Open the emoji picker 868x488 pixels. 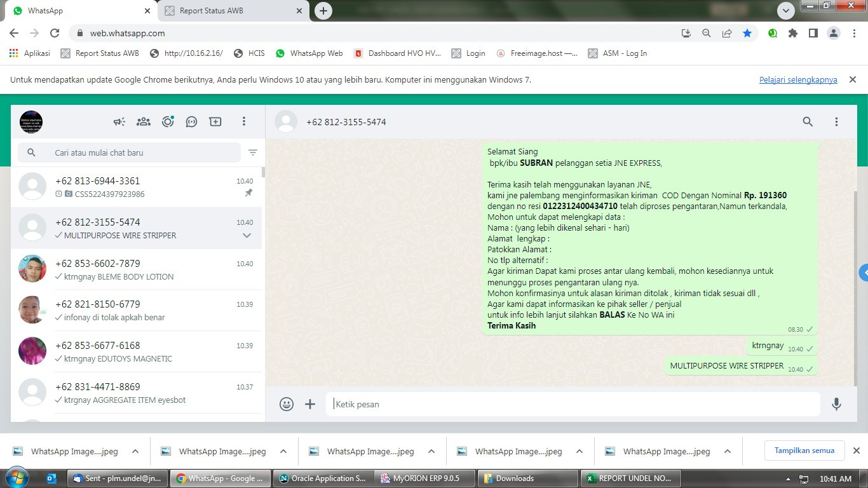click(287, 403)
